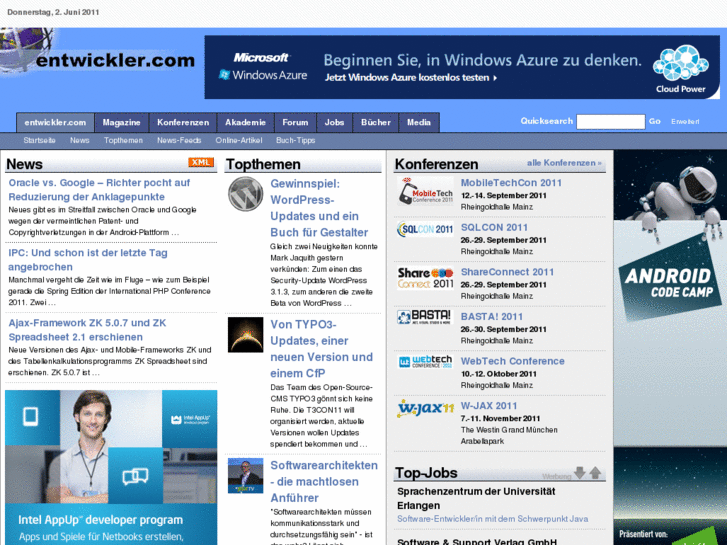Open the Softwarearchitekten video thumbnail
Viewport: 727px width, 545px height.
tap(246, 476)
